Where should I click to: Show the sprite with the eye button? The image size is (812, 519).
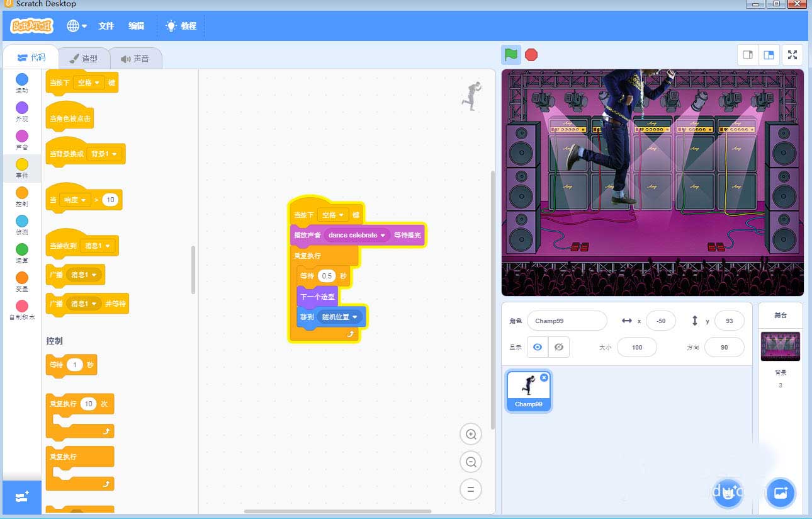pyautogui.click(x=538, y=347)
